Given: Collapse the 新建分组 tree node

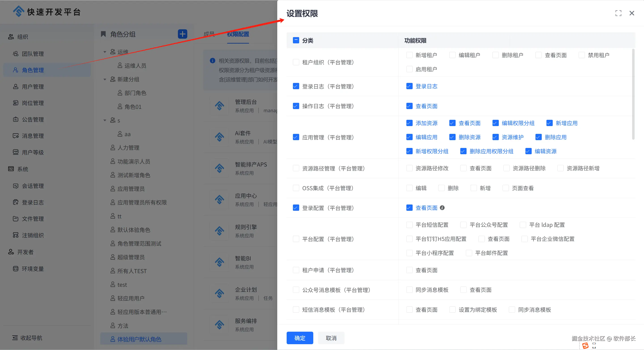Looking at the screenshot, I should (x=105, y=79).
